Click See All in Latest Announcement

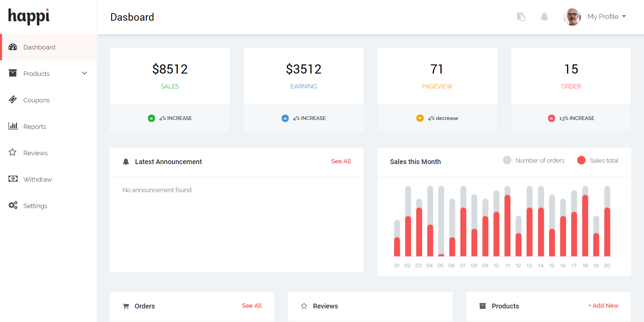tap(341, 161)
